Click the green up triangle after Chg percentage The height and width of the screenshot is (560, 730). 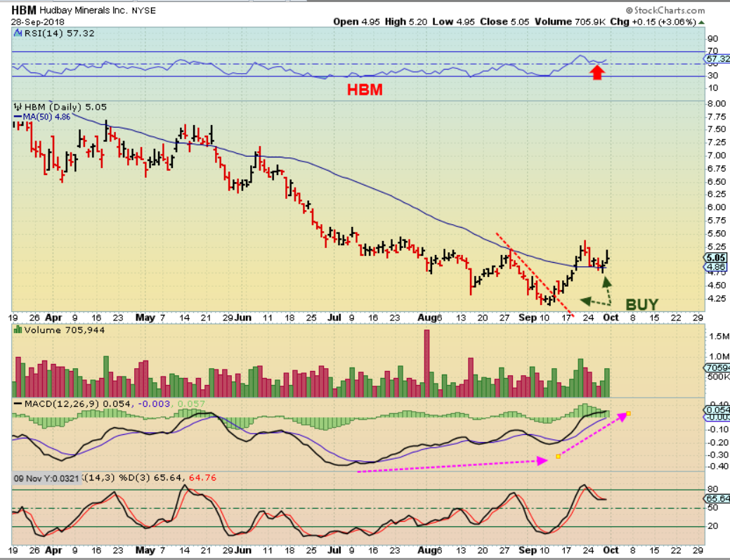coord(702,22)
